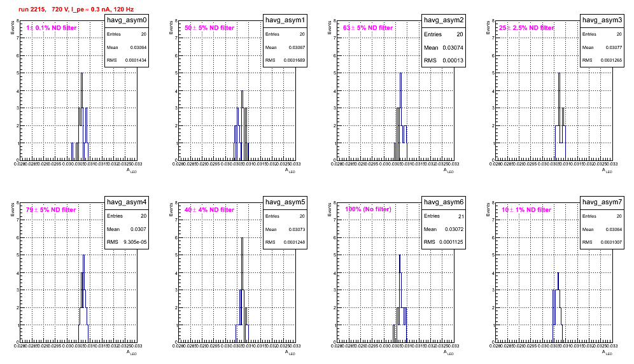Image resolution: width=634 pixels, height=364 pixels.
Task: Click RMS 0.0001265 in havg_asym3 box
Action: click(x=602, y=60)
